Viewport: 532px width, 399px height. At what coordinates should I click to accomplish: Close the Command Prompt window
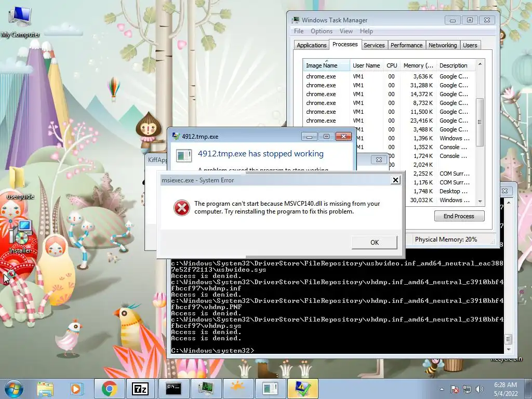[504, 191]
